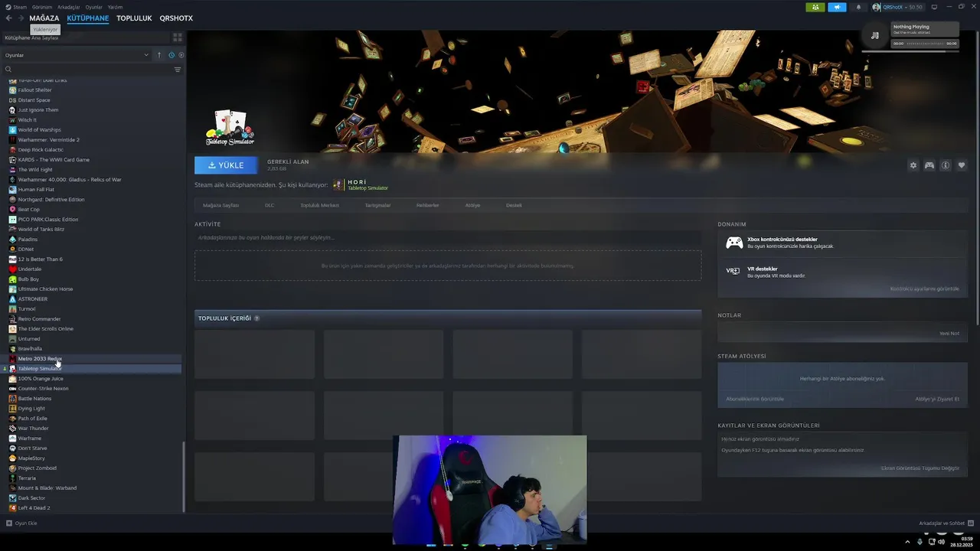Screen dimensions: 980x551
Task: Open game info icon
Action: 946,165
